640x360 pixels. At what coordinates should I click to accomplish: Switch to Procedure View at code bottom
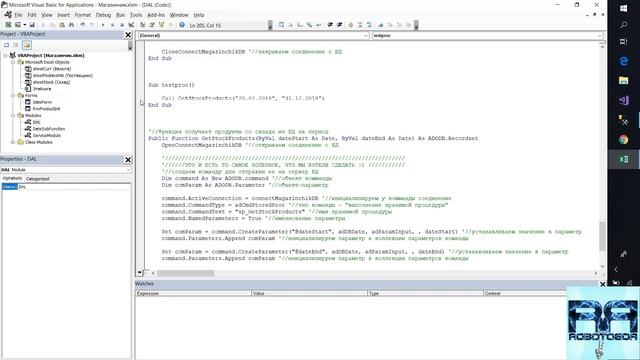(x=140, y=272)
